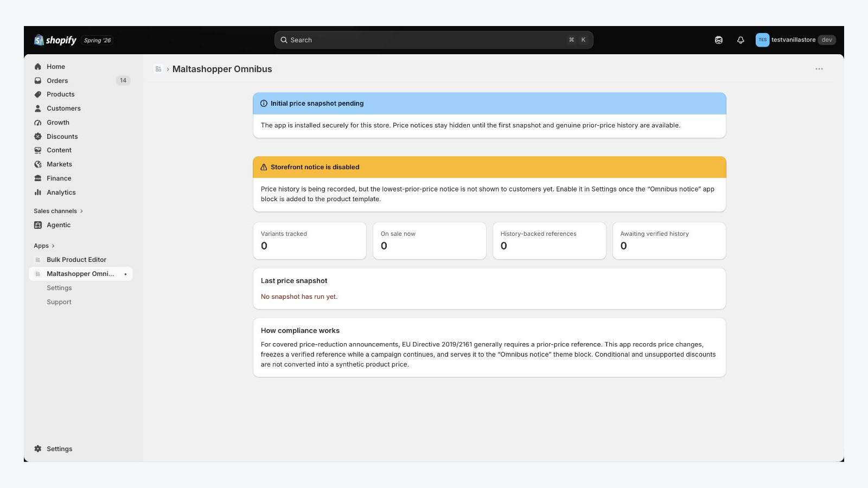Click the Analytics bar chart icon
This screenshot has height=488, width=868.
point(38,192)
